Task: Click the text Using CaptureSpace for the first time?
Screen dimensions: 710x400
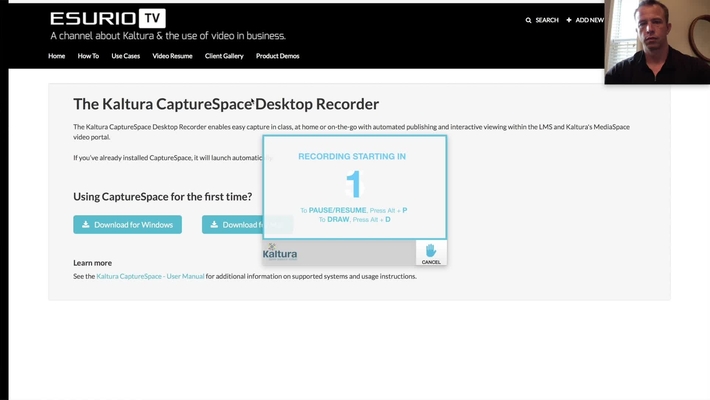Action: coord(163,197)
